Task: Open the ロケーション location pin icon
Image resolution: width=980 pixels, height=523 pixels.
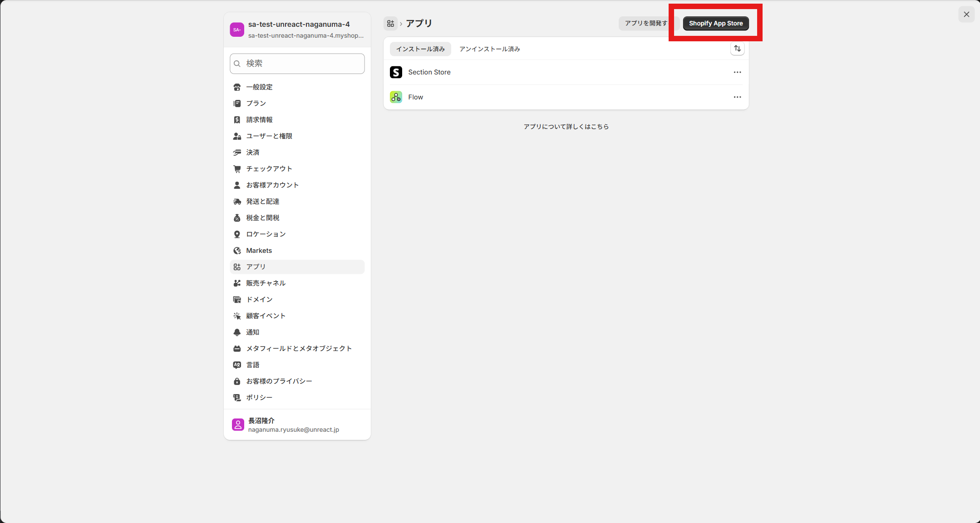Action: (x=237, y=234)
